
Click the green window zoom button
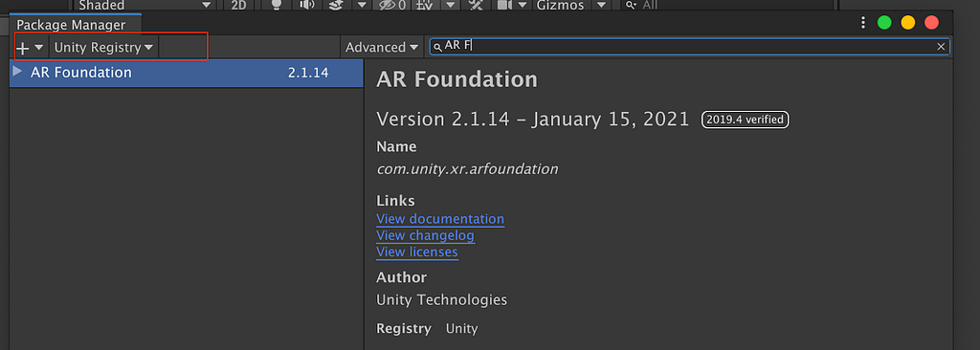tap(884, 23)
